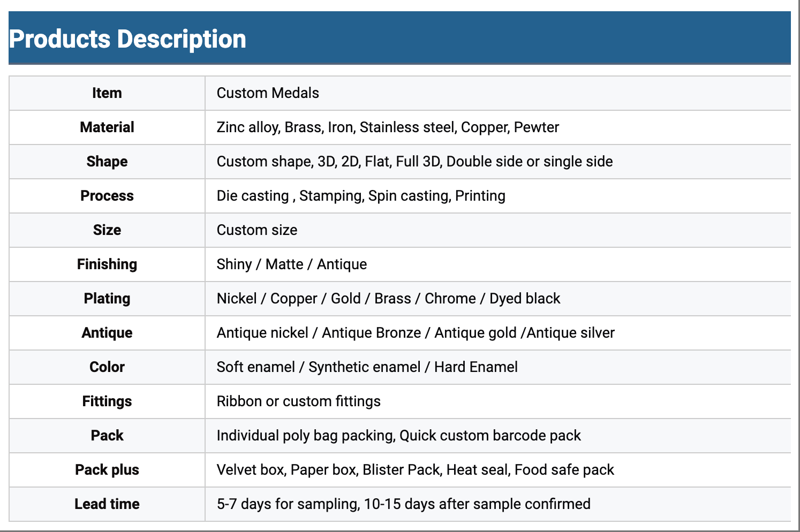800x532 pixels.
Task: Click the Nickel / Copper plating options
Action: point(388,299)
